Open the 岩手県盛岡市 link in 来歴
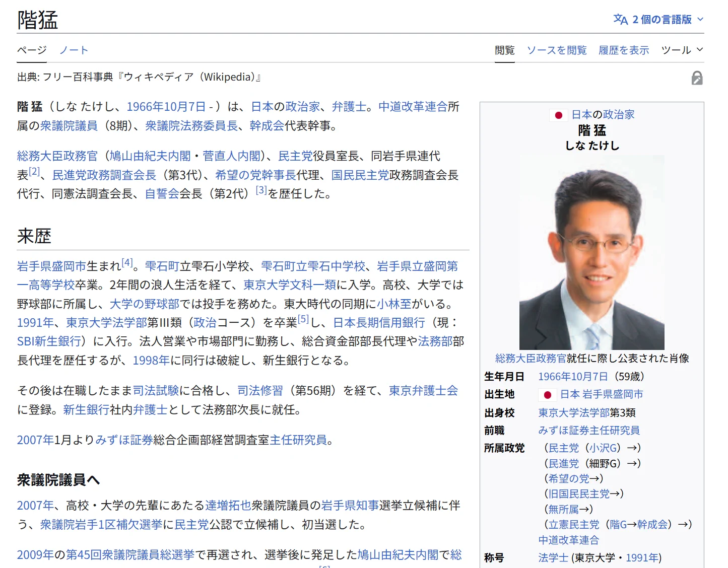728x568 pixels. [52, 266]
